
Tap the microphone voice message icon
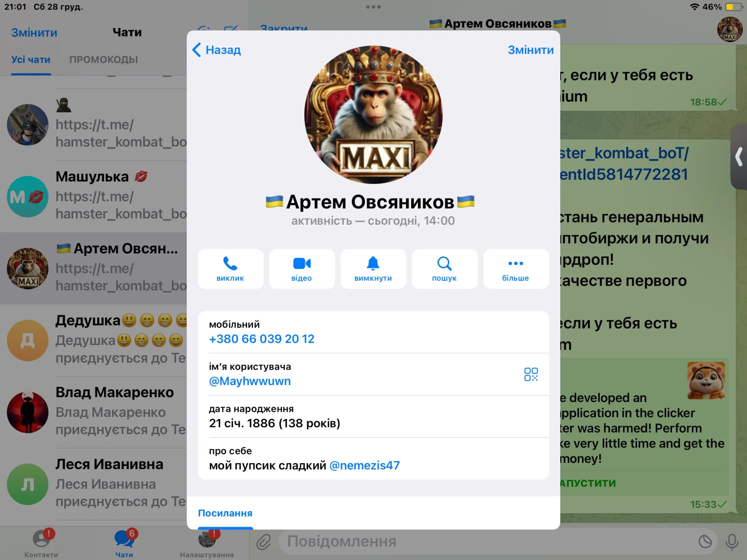point(732,542)
